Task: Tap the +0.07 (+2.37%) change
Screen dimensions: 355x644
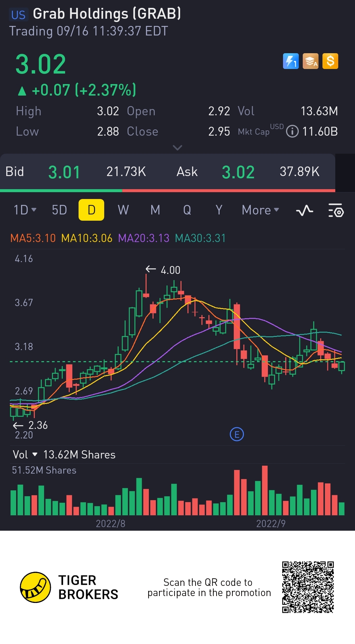Action: [84, 90]
